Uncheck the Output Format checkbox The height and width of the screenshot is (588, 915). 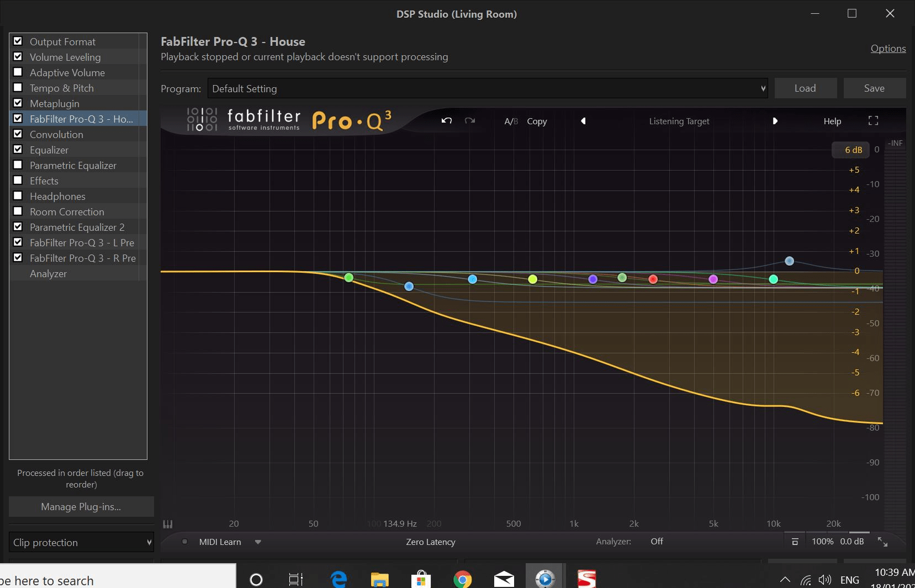pos(18,41)
